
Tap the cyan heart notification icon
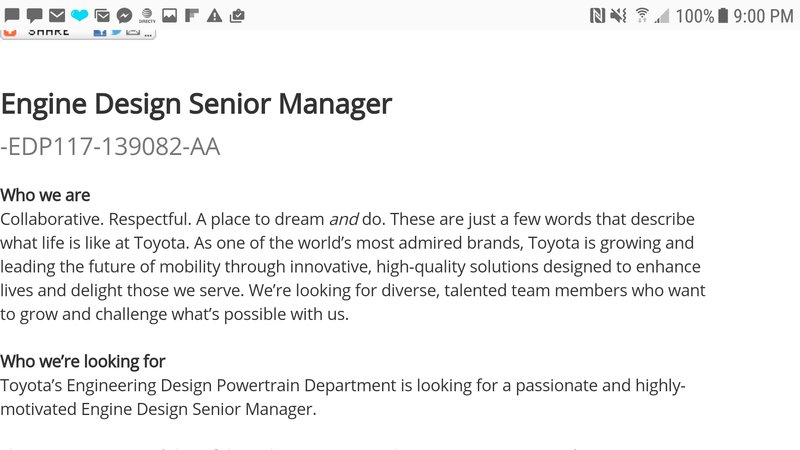pos(80,16)
